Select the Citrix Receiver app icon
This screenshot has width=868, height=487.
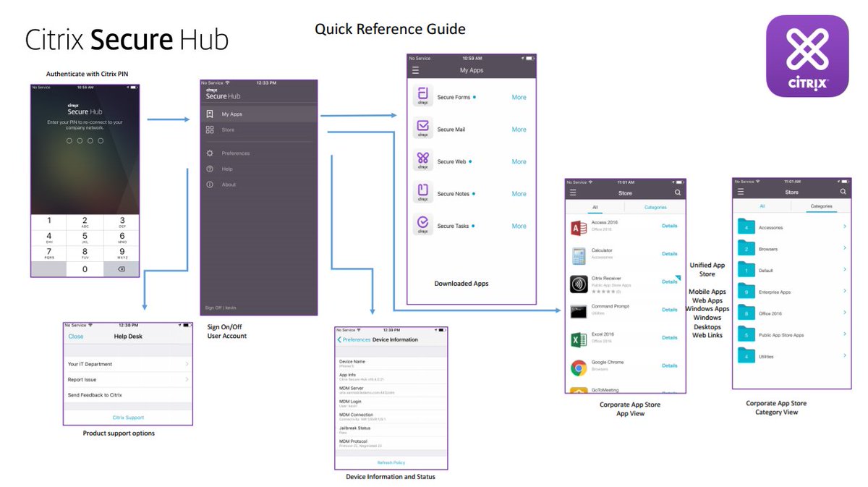pyautogui.click(x=579, y=284)
